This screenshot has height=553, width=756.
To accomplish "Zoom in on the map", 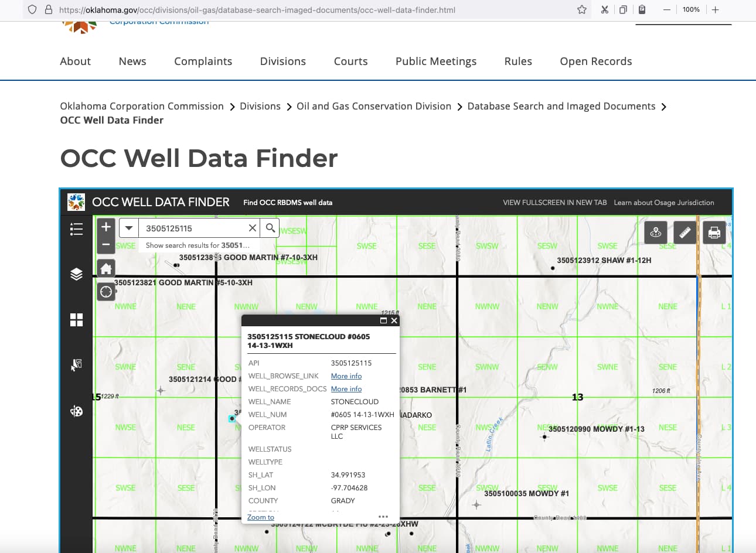I will tap(106, 227).
